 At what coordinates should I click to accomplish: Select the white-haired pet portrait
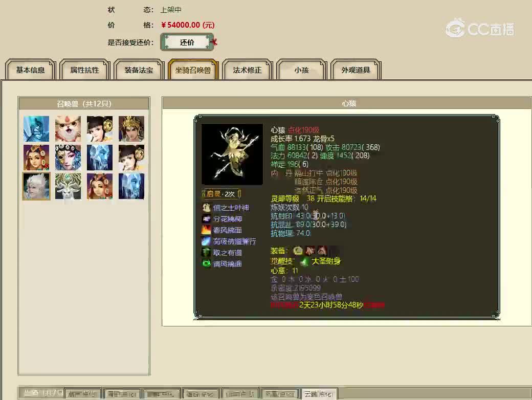(x=36, y=186)
